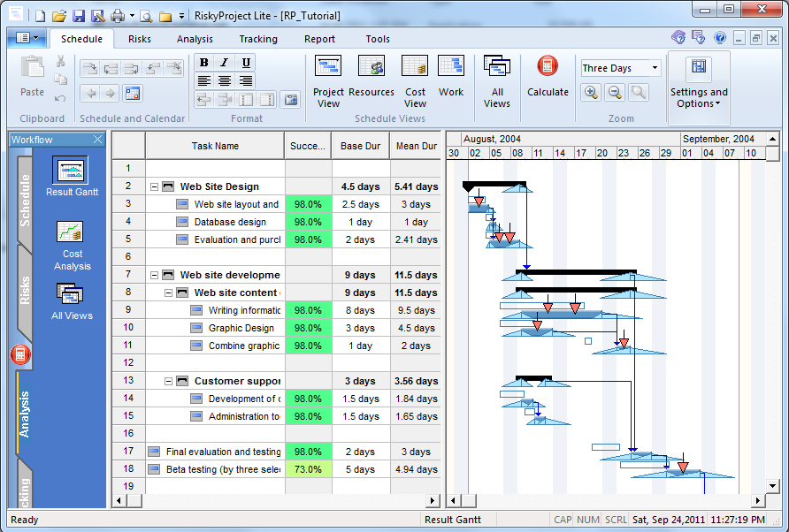Collapse Web Site Design summary task
The height and width of the screenshot is (532, 789).
[x=154, y=186]
